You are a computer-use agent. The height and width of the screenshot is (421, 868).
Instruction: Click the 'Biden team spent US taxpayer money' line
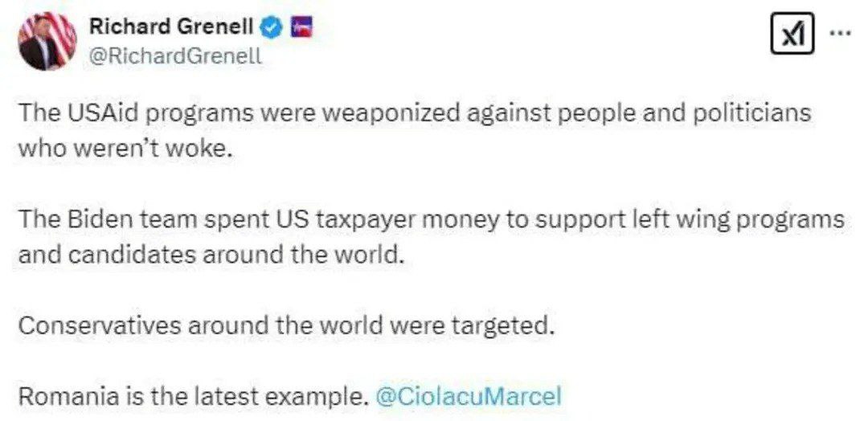[x=431, y=219]
